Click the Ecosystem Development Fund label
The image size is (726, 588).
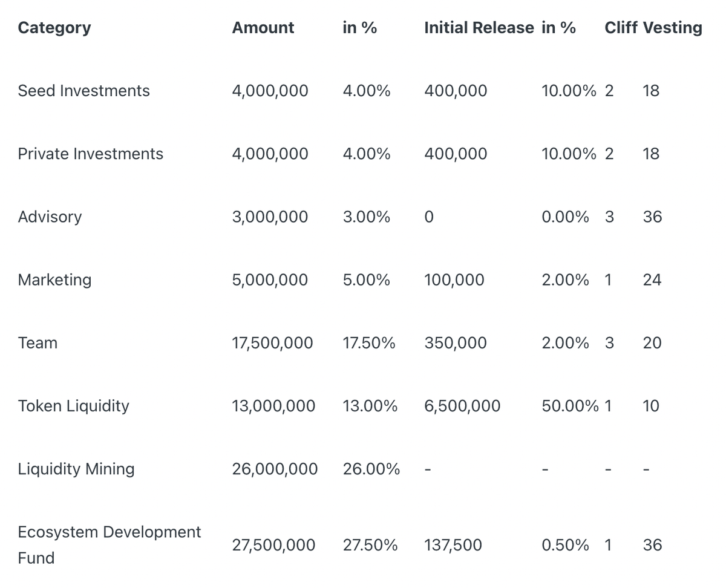[109, 544]
